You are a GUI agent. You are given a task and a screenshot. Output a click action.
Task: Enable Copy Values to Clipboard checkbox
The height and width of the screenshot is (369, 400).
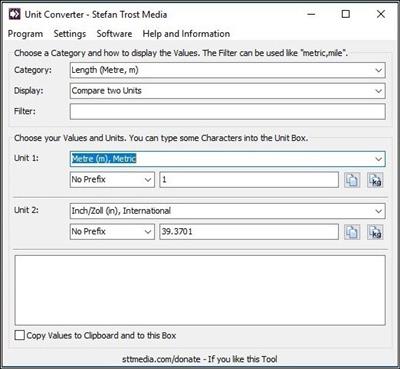click(20, 335)
